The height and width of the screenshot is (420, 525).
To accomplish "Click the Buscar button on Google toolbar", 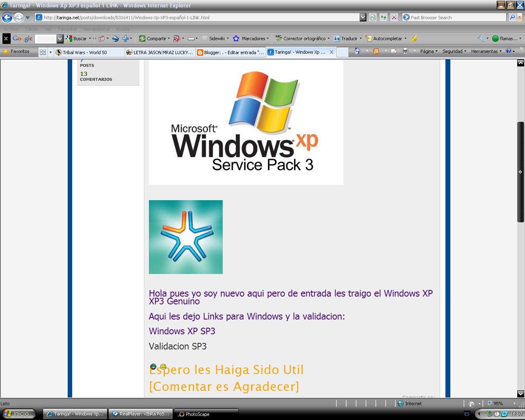I will 77,39.
